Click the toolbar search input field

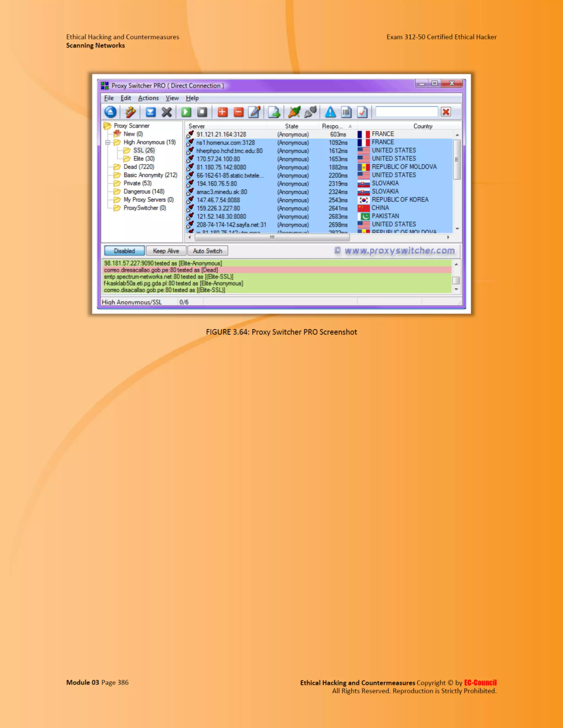pos(406,112)
